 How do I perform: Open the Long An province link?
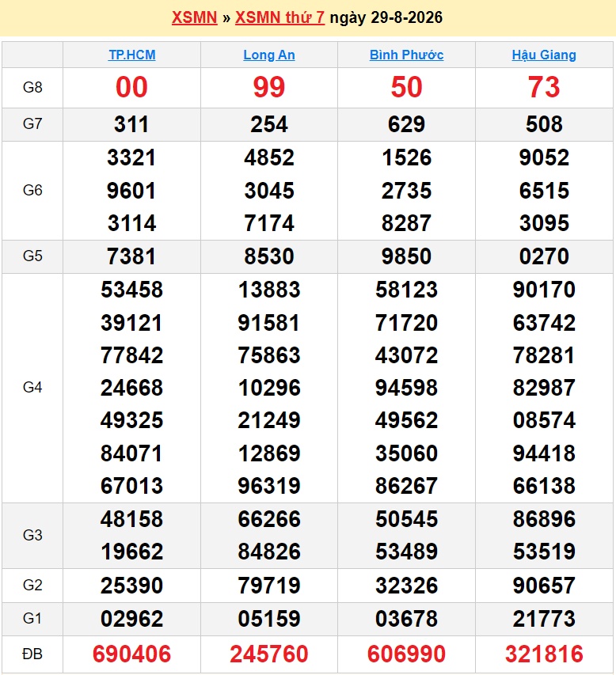pos(268,55)
